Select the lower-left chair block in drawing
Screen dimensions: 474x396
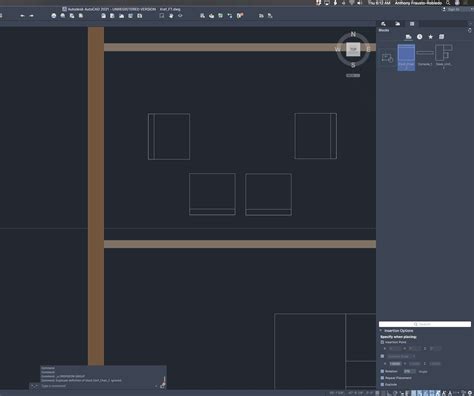tap(212, 194)
